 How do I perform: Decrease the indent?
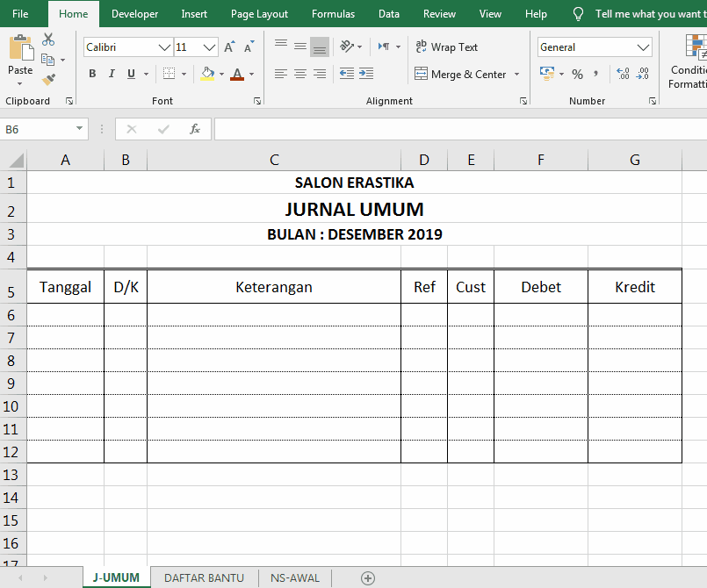[347, 74]
